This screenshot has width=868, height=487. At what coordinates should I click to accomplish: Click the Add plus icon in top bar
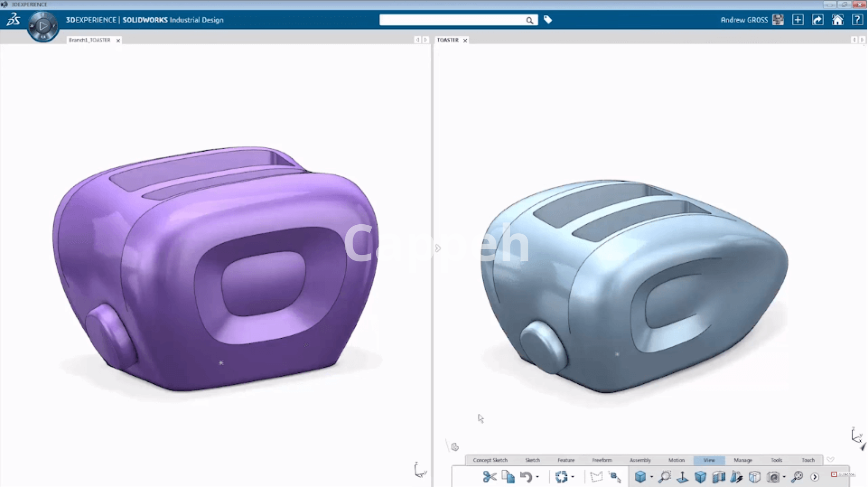[x=798, y=20]
